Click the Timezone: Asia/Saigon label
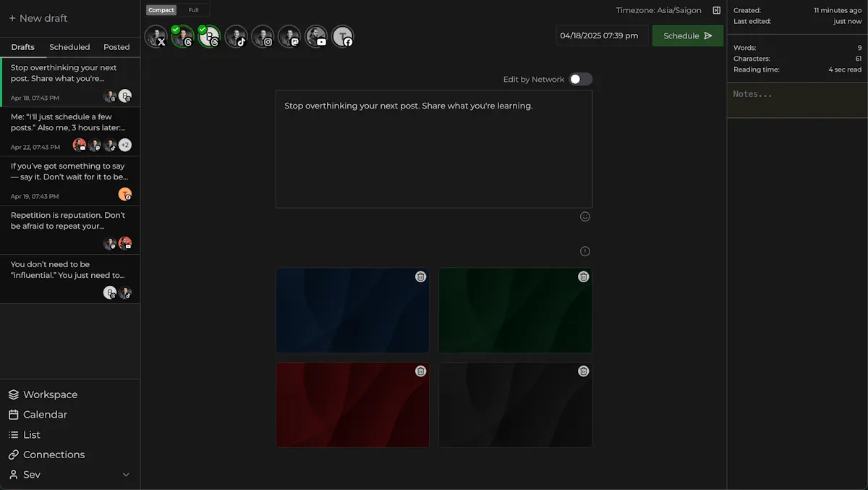This screenshot has width=868, height=490. [x=659, y=10]
